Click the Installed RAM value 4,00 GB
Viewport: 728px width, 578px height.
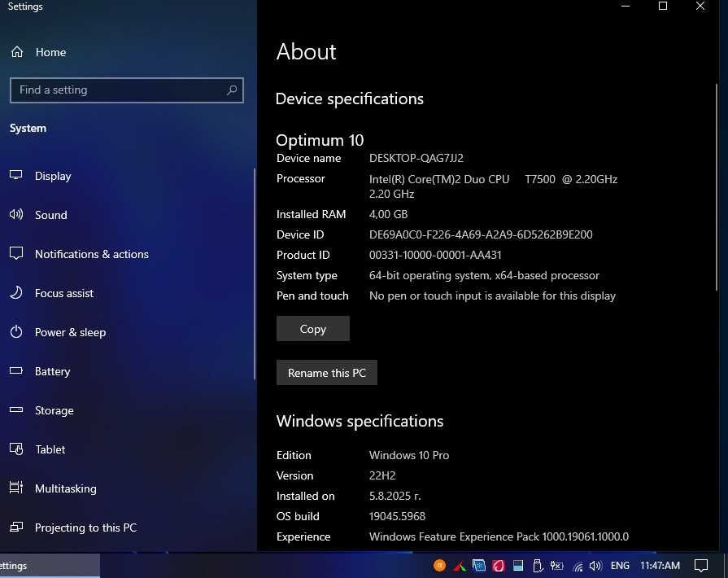(388, 214)
